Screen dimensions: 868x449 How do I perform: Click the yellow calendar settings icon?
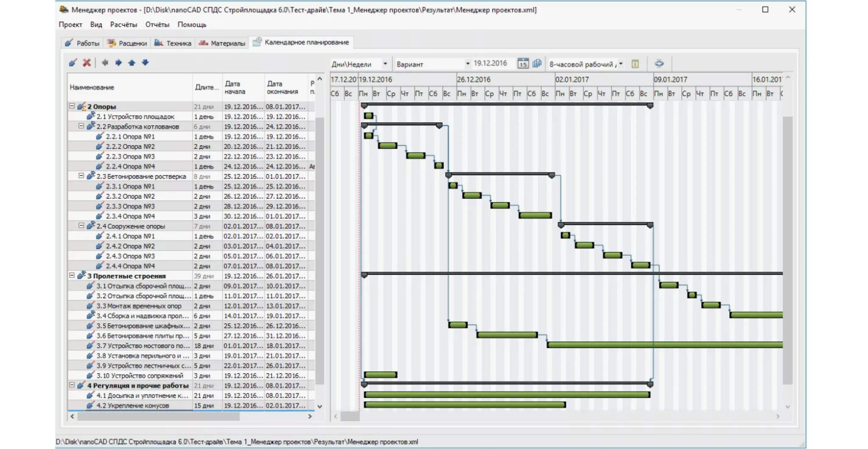click(635, 64)
